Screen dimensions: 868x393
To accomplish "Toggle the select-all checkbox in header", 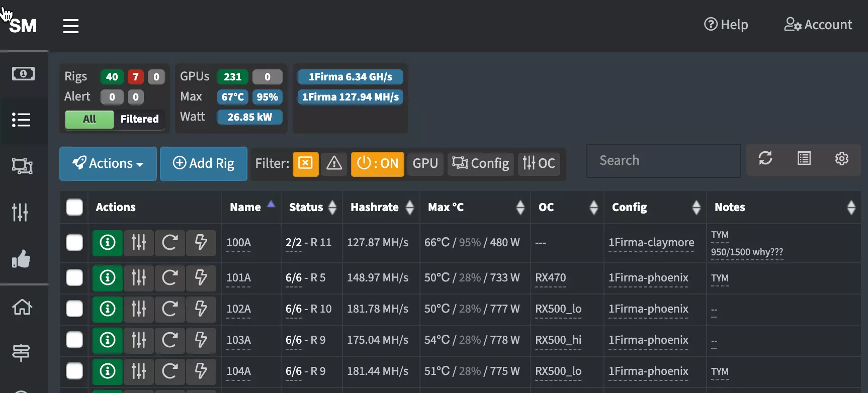I will 74,207.
